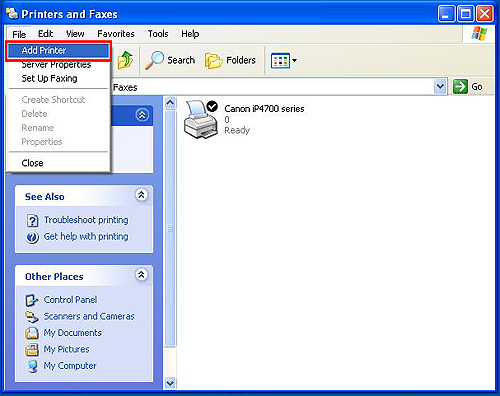
Task: Click the Control Panel icon
Action: pos(32,300)
